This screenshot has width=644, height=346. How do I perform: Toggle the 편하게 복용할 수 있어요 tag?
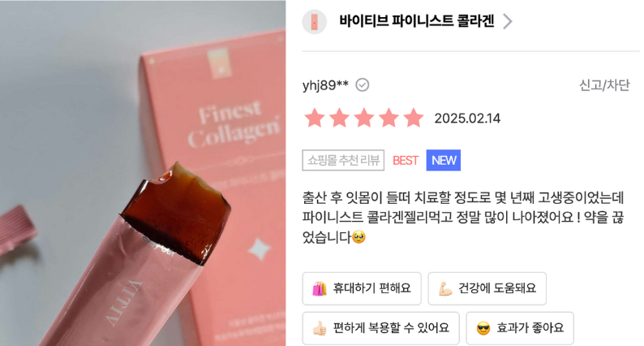(x=380, y=328)
